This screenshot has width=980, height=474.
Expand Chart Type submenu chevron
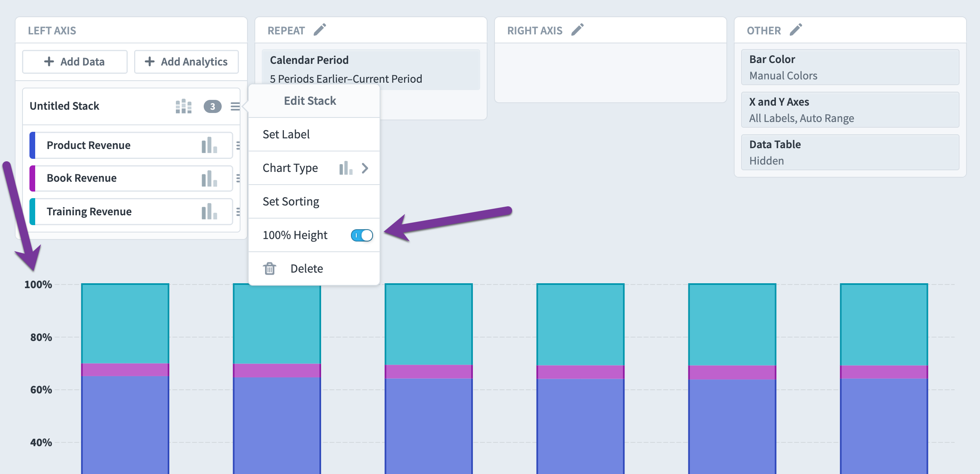[x=365, y=168]
